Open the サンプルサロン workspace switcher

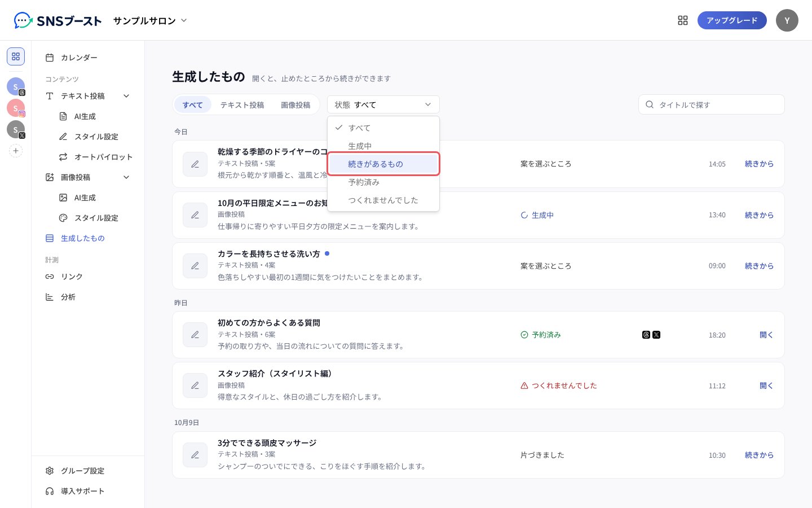pos(150,21)
